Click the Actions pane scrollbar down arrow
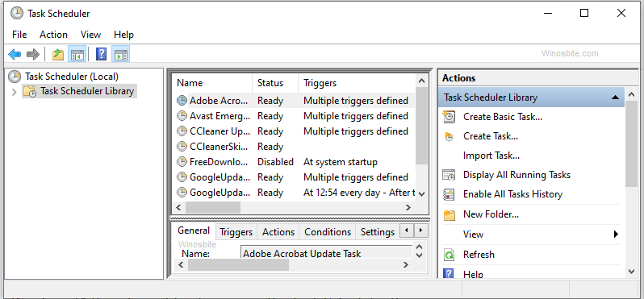644x299 pixels. 632,272
